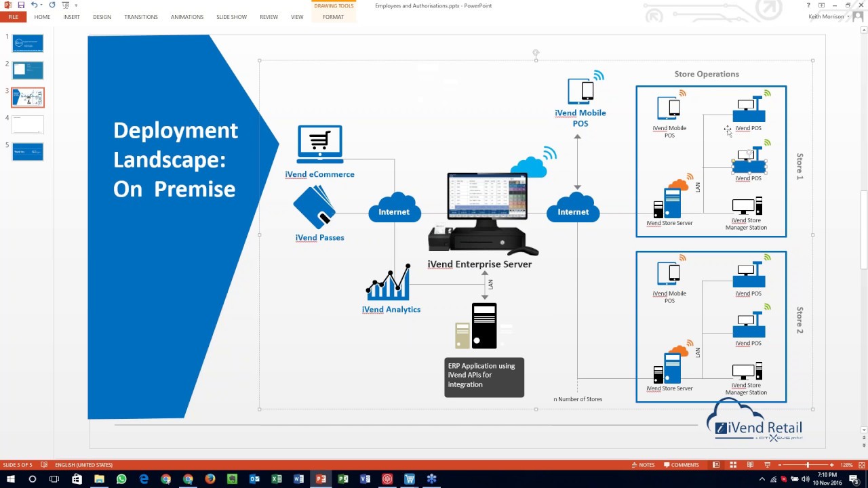
Task: Click the spell check status bar icon
Action: (x=44, y=465)
